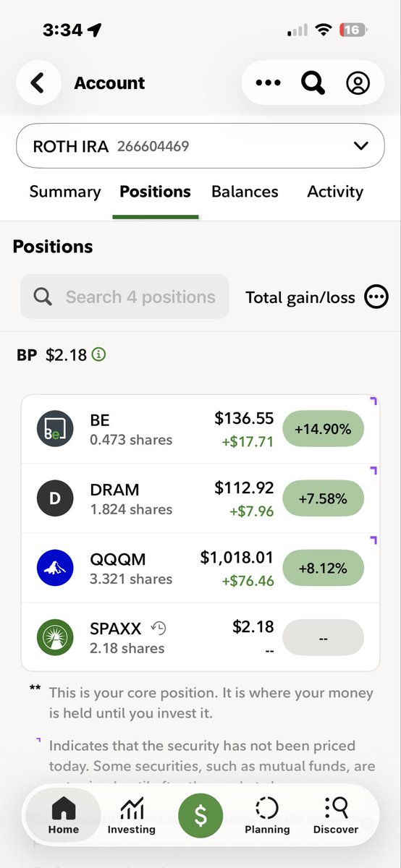
Task: Tap the Search 4 positions field
Action: tap(124, 297)
